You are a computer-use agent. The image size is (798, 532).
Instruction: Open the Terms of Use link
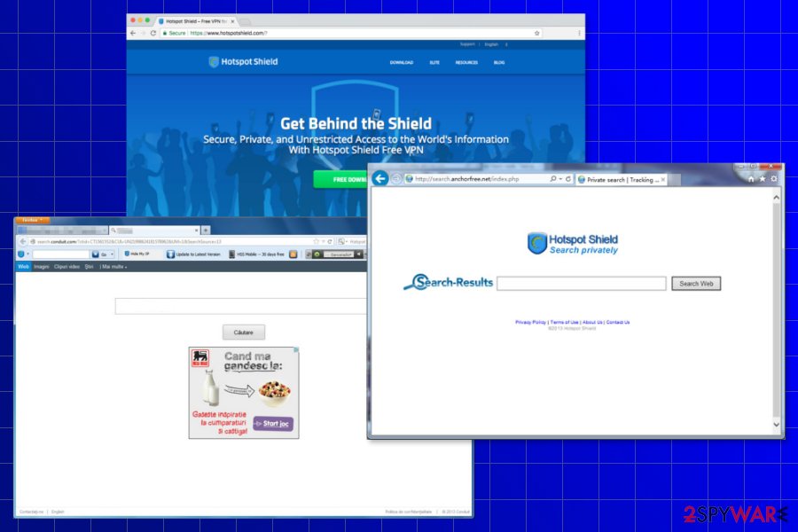[565, 322]
